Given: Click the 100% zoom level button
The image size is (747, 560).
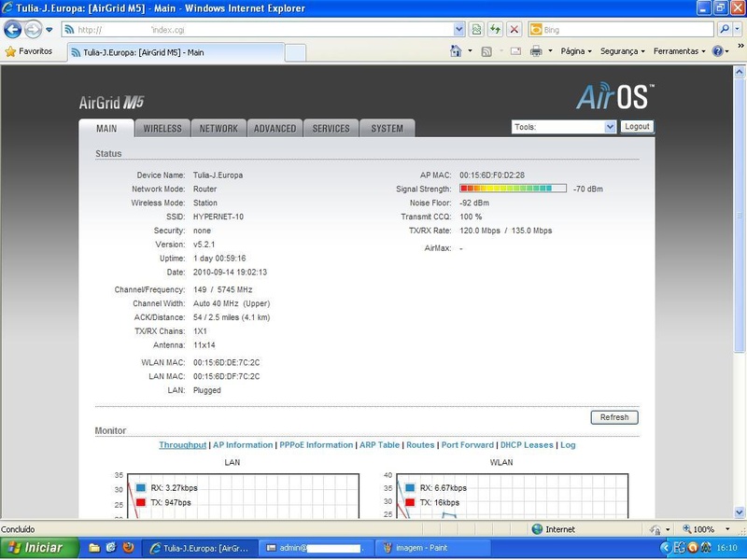Looking at the screenshot, I should tap(698, 529).
